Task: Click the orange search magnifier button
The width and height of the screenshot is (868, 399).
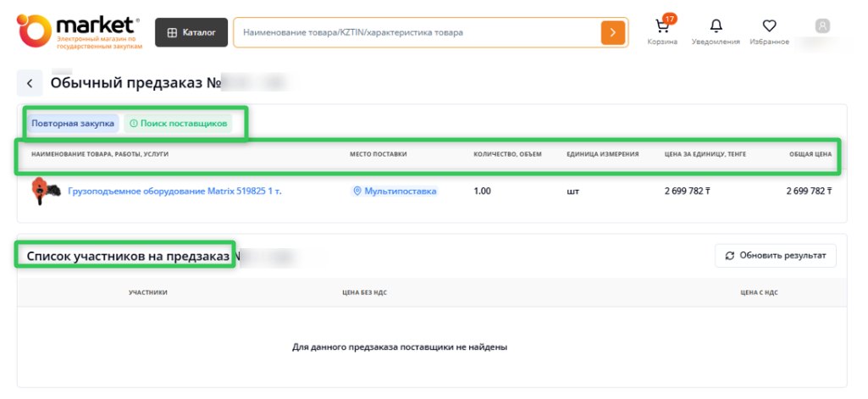Action: [x=612, y=32]
